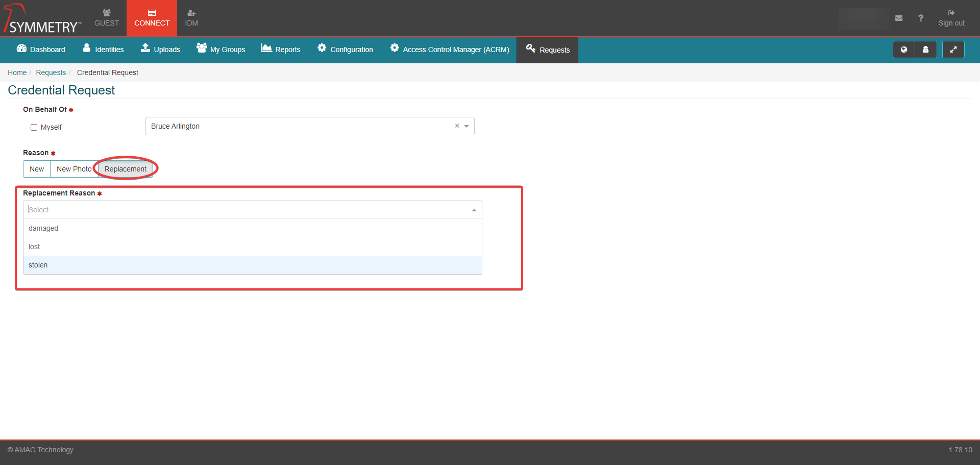
Task: Switch to the CONNECT module
Action: (x=152, y=18)
